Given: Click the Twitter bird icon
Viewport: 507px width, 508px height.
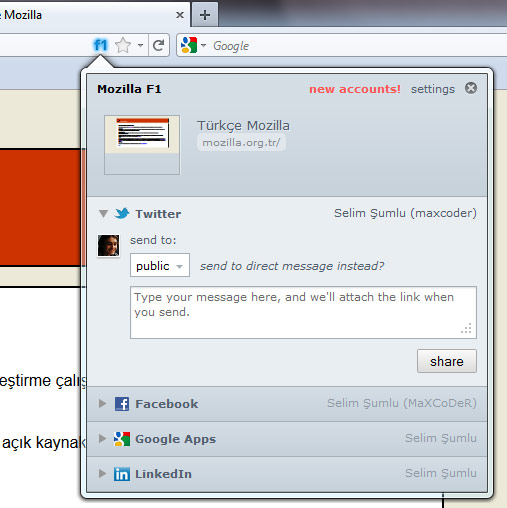Looking at the screenshot, I should tap(122, 213).
